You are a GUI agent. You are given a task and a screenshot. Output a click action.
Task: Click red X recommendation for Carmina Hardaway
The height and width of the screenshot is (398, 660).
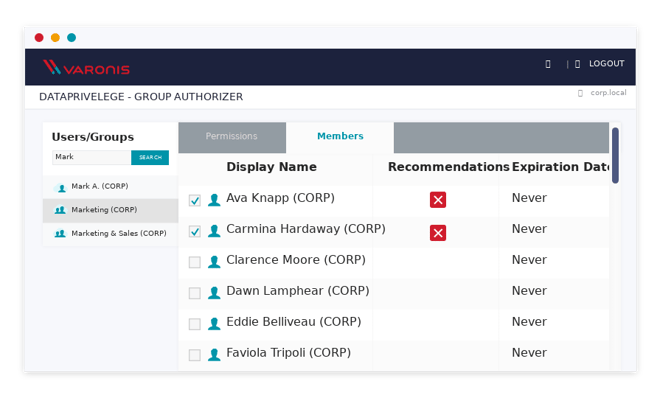click(x=438, y=233)
